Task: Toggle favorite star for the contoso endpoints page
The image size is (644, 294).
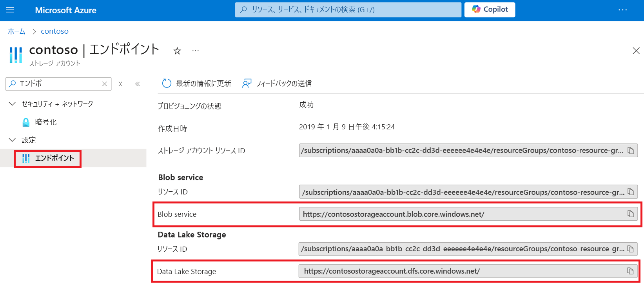Action: (x=177, y=51)
